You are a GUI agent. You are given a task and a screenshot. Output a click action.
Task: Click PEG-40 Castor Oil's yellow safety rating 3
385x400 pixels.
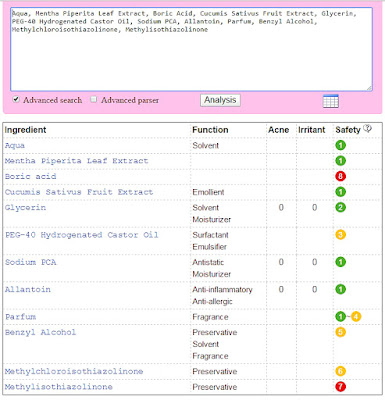click(x=340, y=235)
